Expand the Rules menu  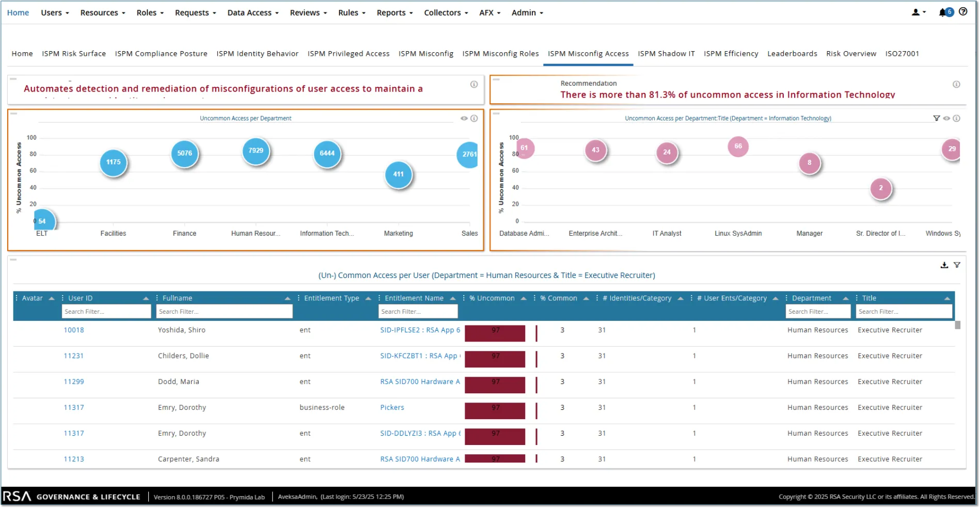(x=352, y=12)
